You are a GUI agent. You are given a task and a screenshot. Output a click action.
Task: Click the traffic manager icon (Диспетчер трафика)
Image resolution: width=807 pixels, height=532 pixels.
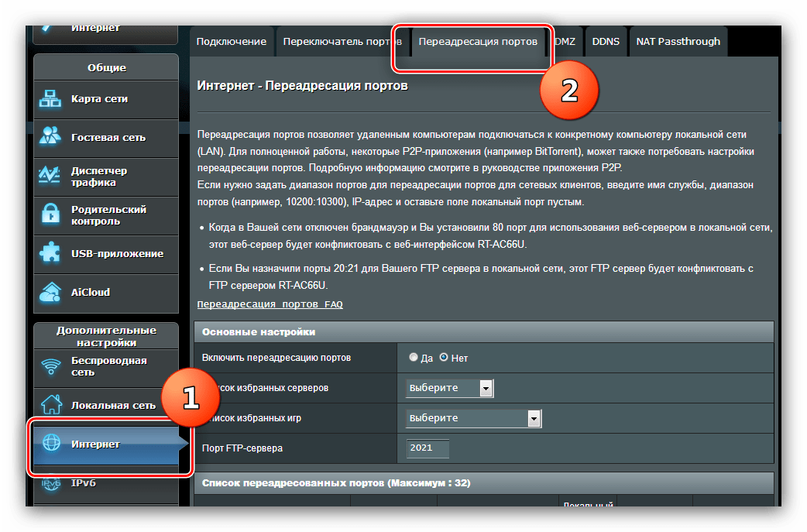(51, 177)
